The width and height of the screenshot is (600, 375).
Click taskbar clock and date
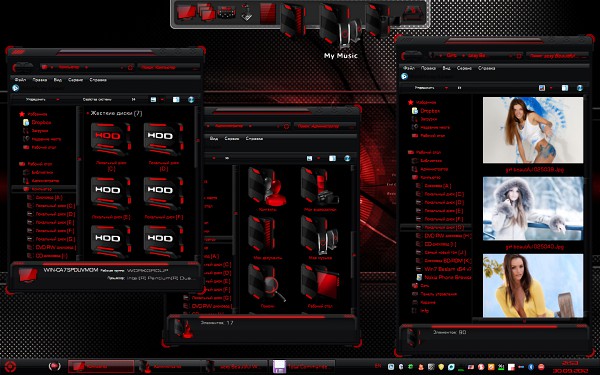570,366
